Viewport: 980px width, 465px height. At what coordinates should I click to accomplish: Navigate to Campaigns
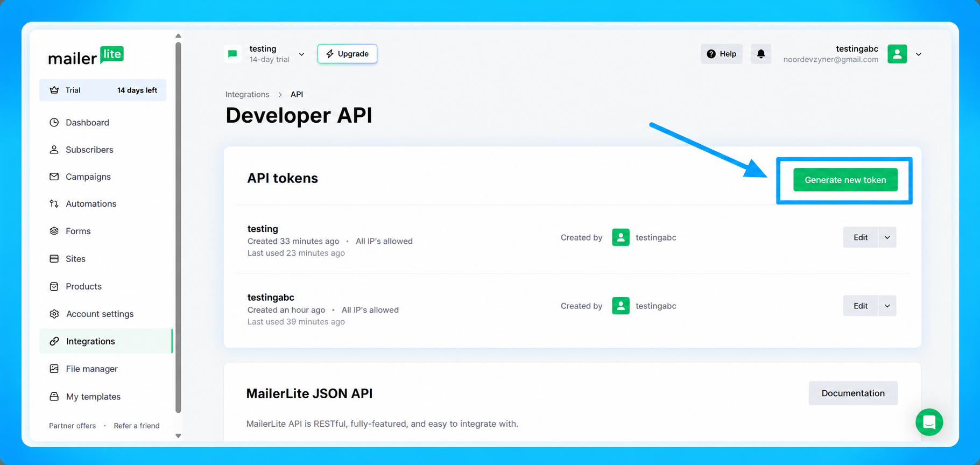pos(88,177)
